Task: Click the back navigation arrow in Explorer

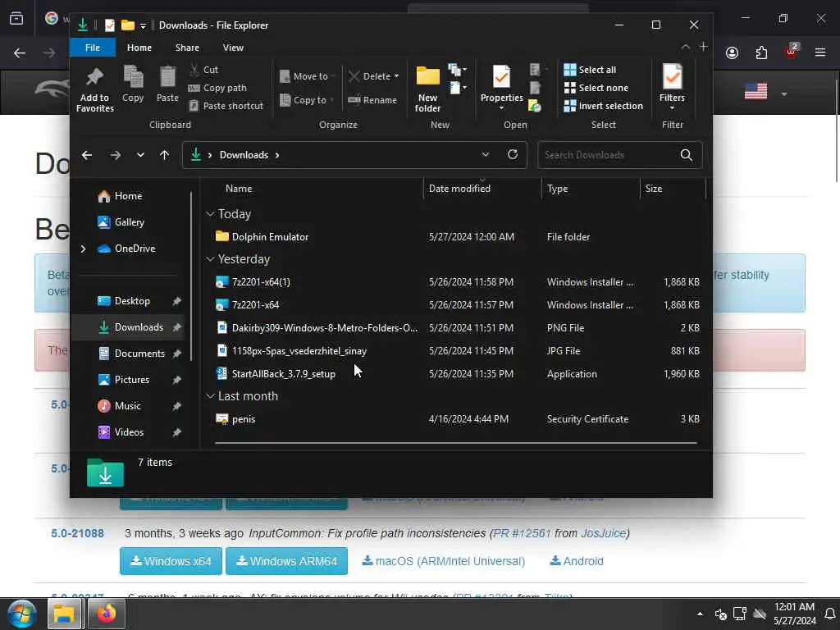Action: [87, 155]
